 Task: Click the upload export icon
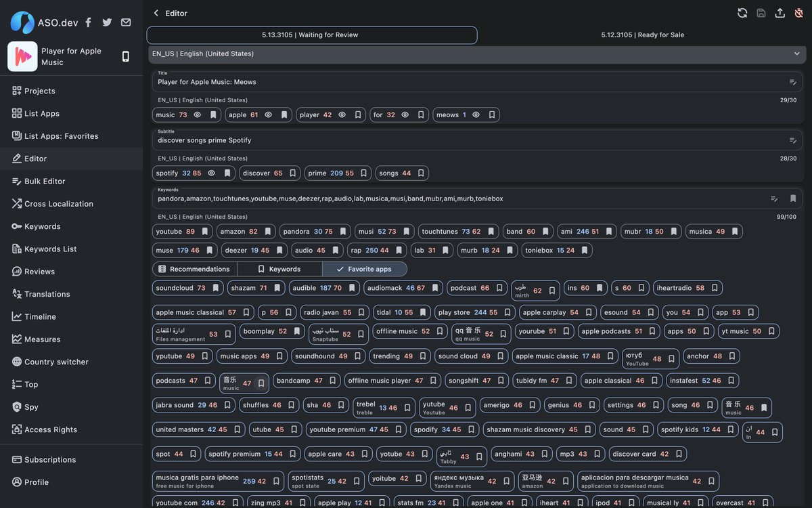click(780, 13)
